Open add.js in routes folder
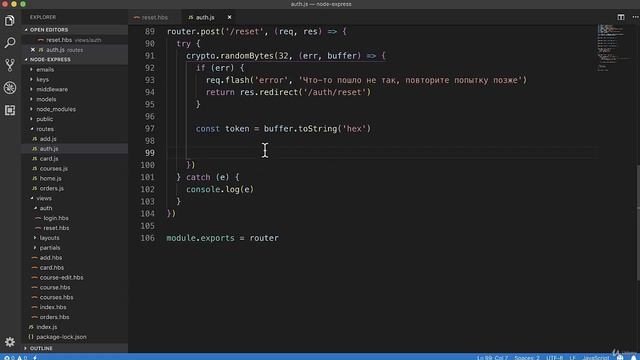The width and height of the screenshot is (640, 360). click(x=48, y=139)
